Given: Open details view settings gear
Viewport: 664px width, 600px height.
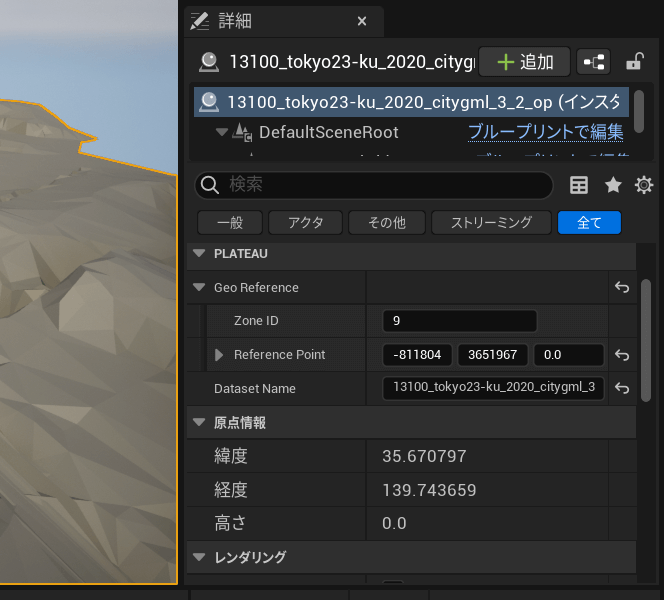Looking at the screenshot, I should click(644, 185).
